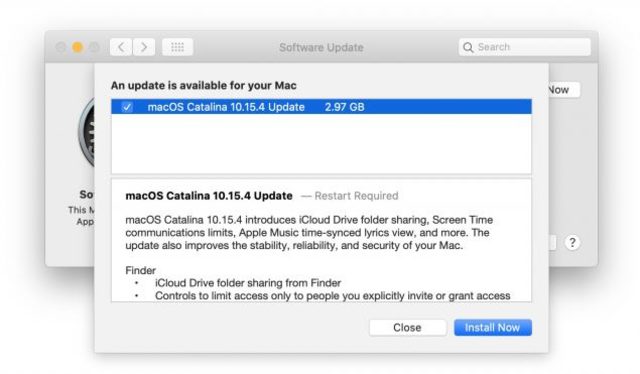Click the partially hidden Now button in back window
The height and width of the screenshot is (374, 640).
coord(564,90)
